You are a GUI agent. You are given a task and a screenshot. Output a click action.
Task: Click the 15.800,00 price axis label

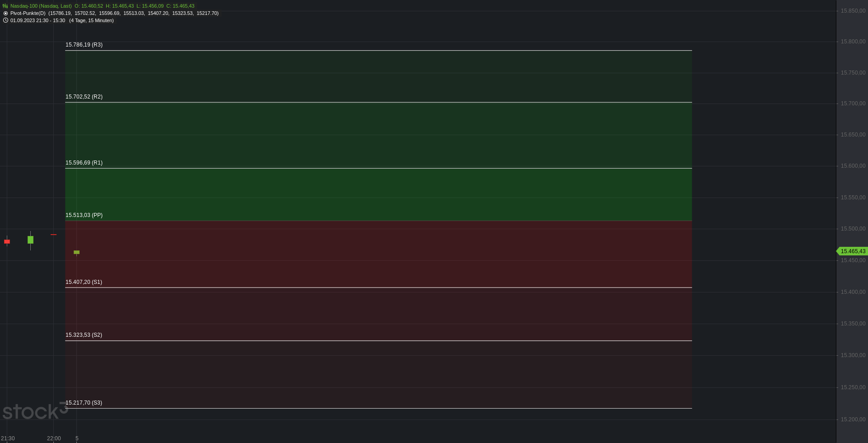click(853, 42)
